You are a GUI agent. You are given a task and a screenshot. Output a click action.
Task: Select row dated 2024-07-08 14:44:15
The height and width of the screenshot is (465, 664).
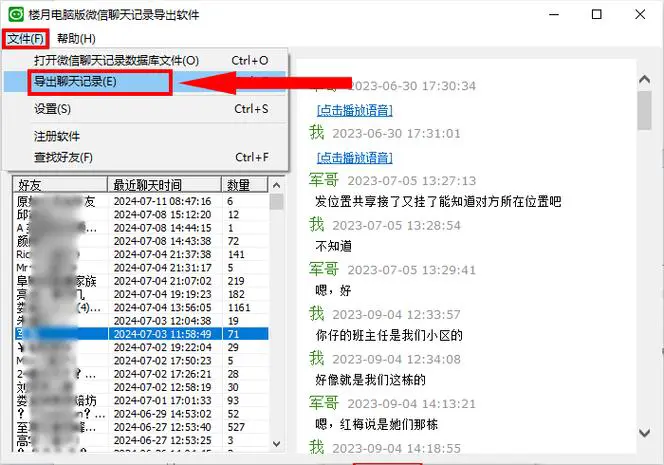click(141, 228)
